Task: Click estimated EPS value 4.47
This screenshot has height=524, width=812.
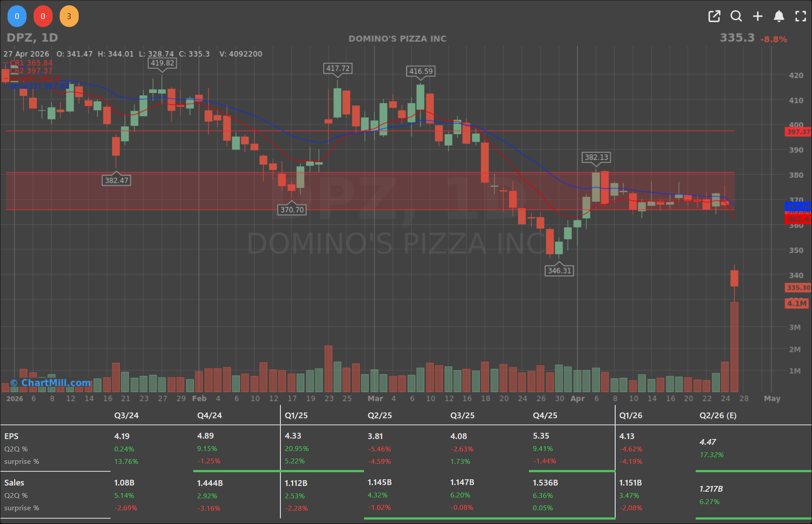Action: pyautogui.click(x=708, y=442)
